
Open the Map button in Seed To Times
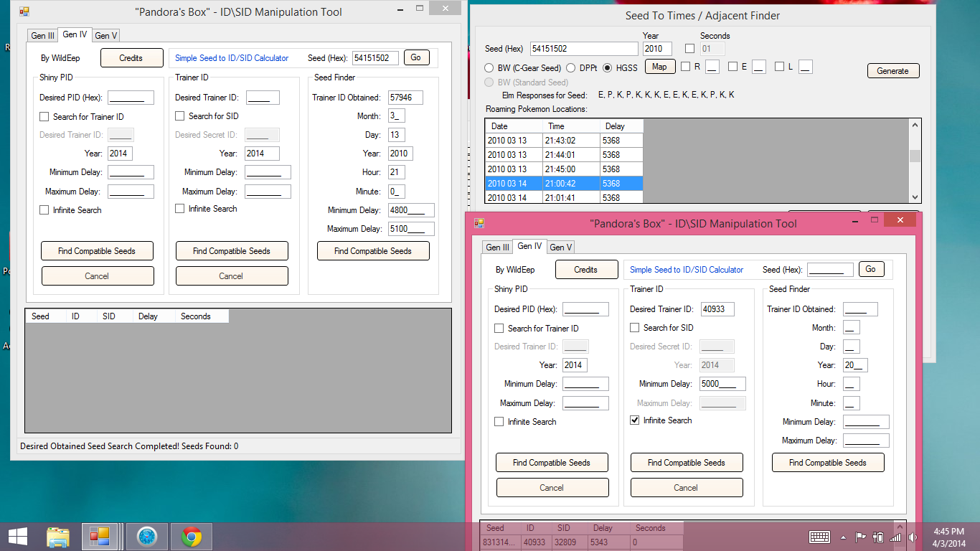tap(659, 67)
